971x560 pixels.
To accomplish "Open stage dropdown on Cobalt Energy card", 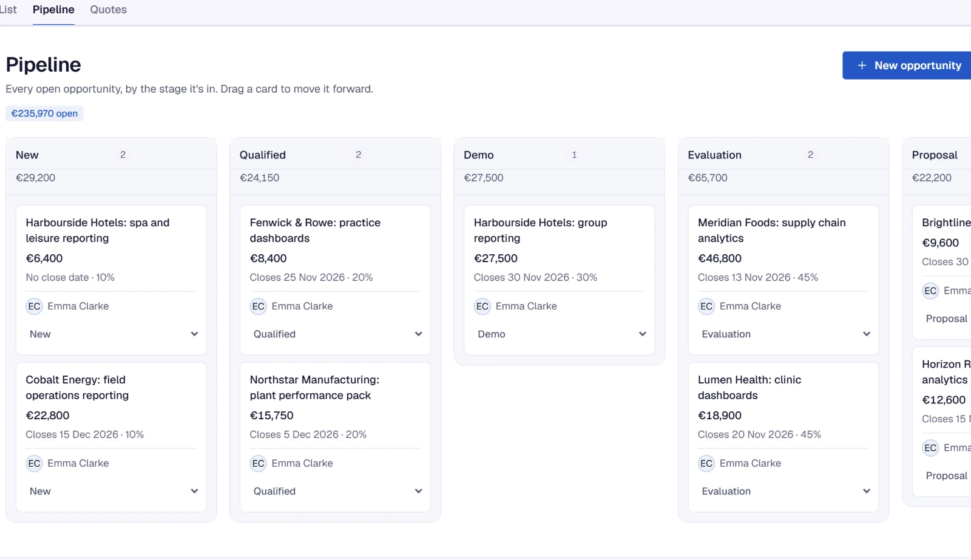I will 112,491.
